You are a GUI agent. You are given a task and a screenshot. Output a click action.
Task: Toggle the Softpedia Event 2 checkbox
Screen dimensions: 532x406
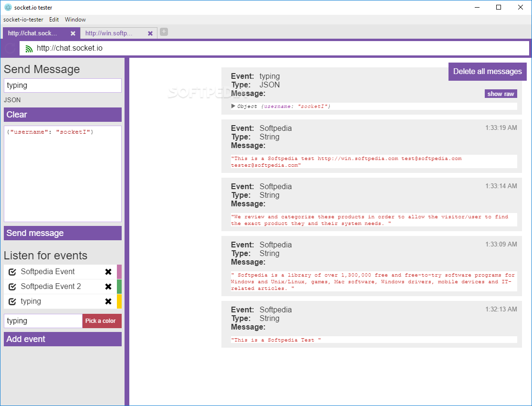pyautogui.click(x=12, y=287)
